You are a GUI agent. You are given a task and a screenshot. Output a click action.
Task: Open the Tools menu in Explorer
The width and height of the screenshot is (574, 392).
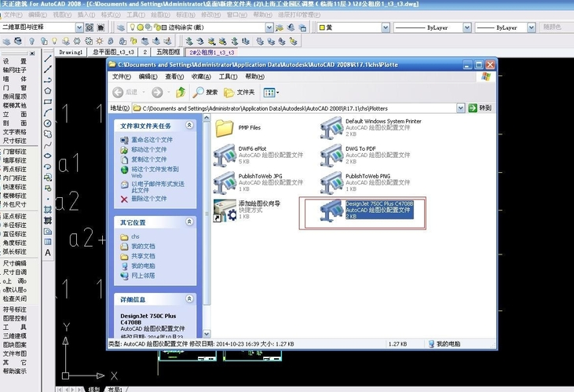(x=228, y=77)
